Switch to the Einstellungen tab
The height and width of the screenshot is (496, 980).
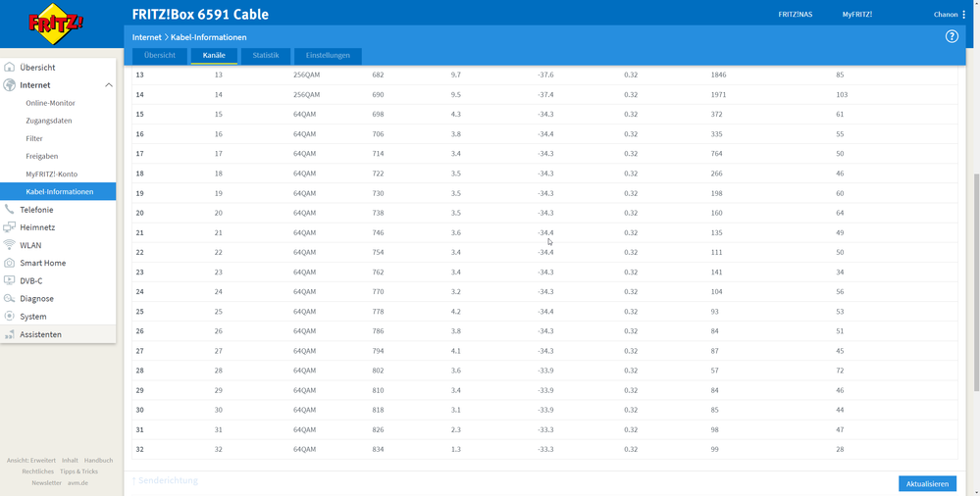[x=328, y=56]
